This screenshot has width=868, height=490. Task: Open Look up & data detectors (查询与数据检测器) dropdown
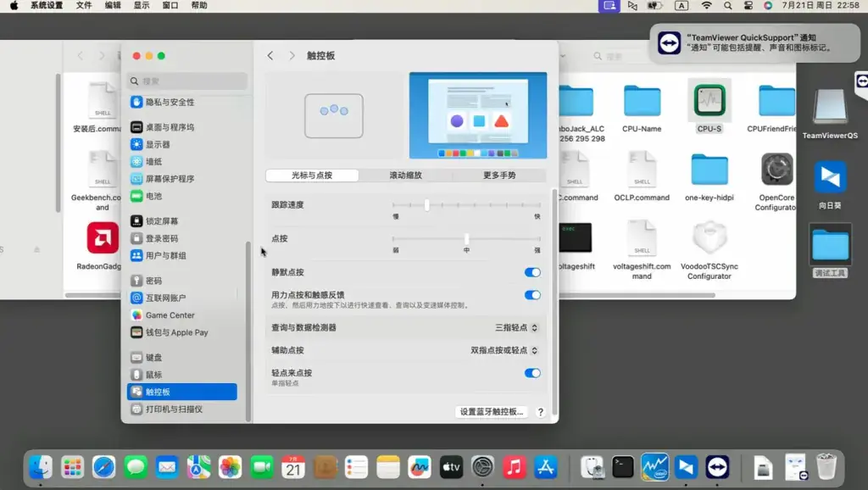[x=516, y=328]
